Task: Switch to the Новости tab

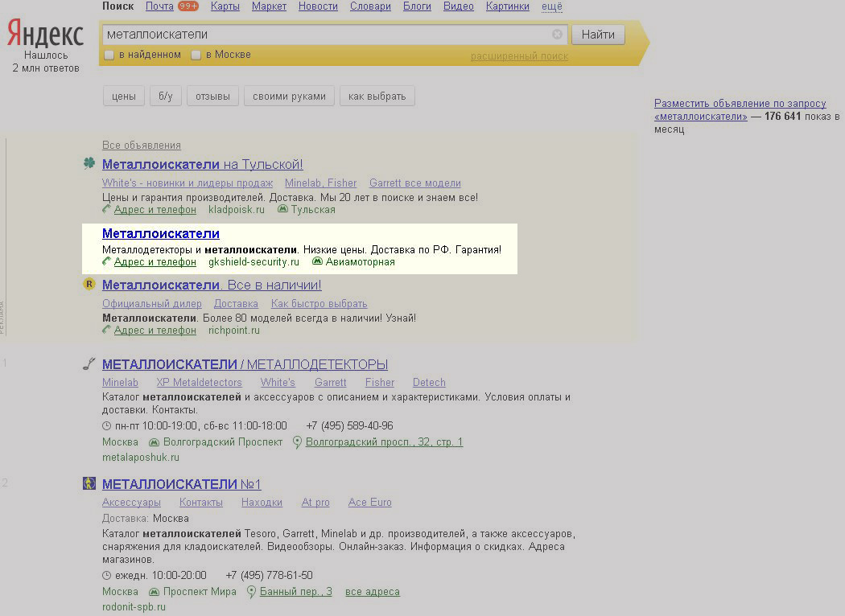Action: point(318,6)
